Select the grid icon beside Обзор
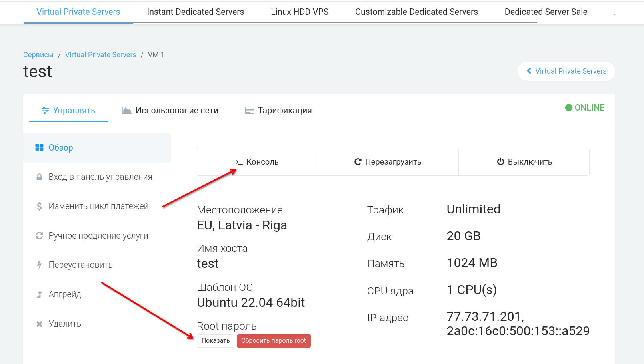 point(39,147)
